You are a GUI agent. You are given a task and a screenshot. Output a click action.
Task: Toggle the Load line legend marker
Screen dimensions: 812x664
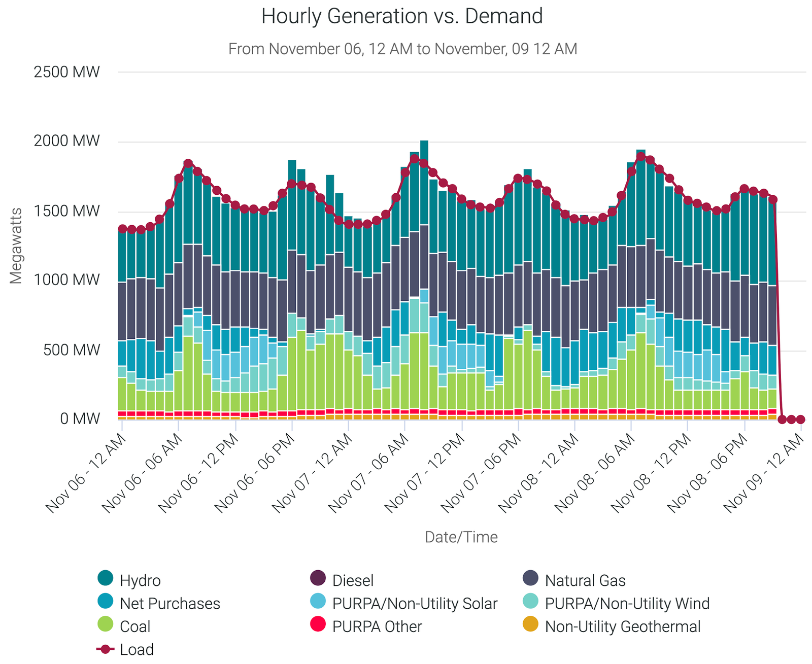point(105,649)
